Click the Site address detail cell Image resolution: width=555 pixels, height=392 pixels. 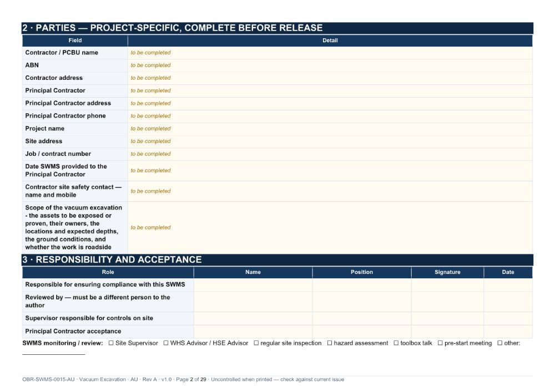tap(330, 141)
